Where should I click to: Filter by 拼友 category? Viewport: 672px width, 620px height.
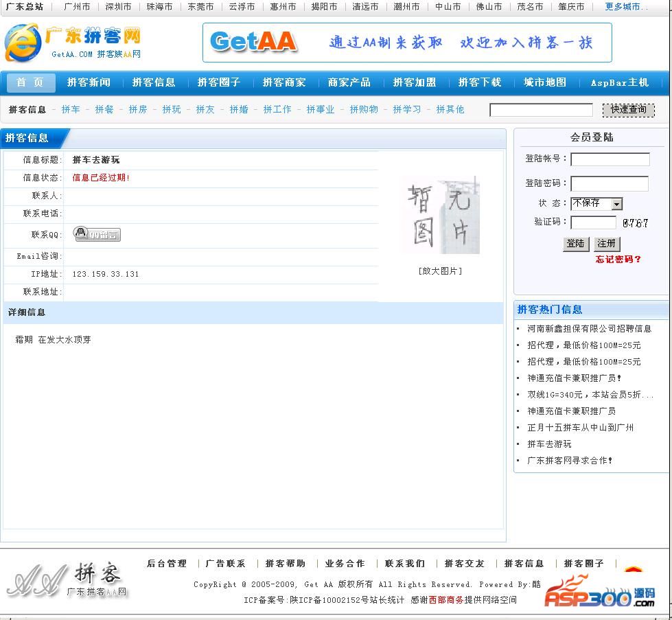coord(205,109)
